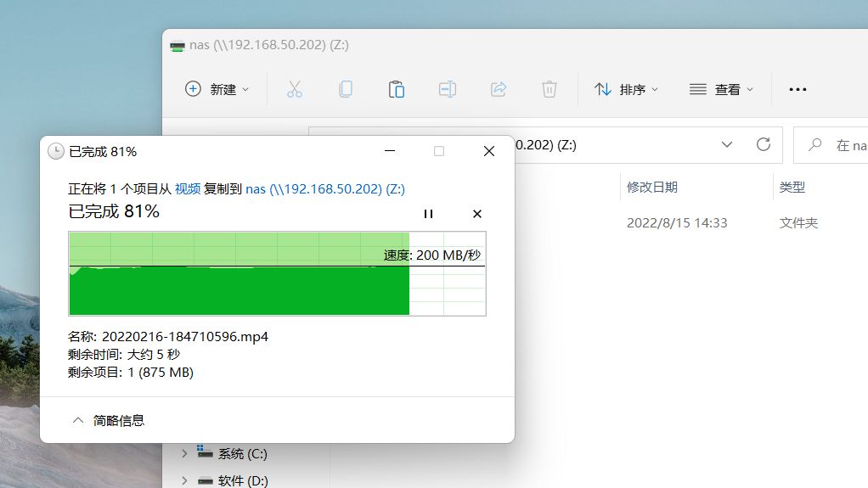Select the 2022/8/15 14:33 date cell
This screenshot has width=868, height=488.
(677, 223)
